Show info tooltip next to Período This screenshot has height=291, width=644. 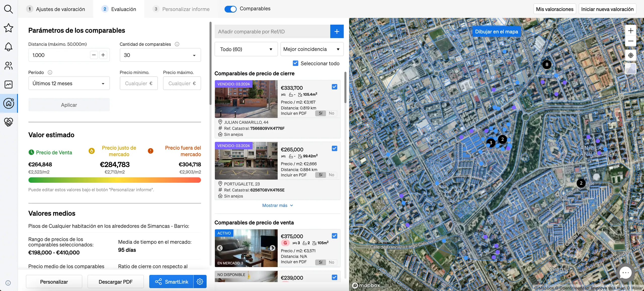pyautogui.click(x=50, y=72)
